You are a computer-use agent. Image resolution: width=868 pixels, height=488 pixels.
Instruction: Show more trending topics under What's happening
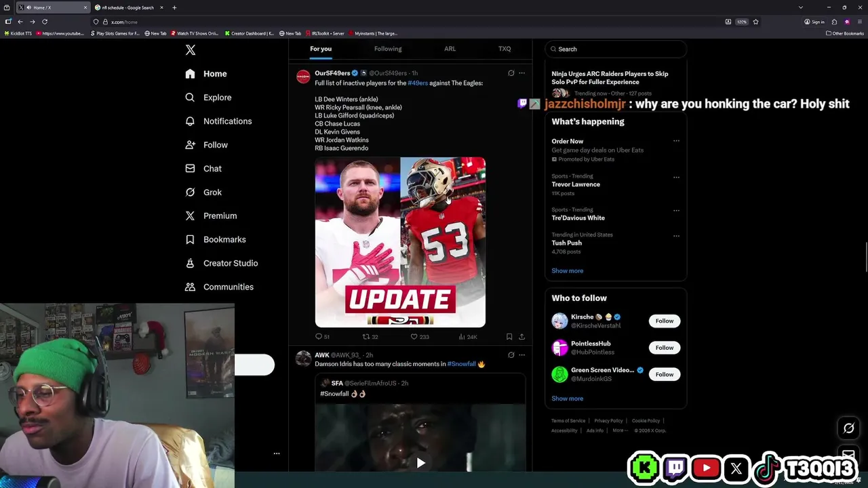(x=568, y=270)
